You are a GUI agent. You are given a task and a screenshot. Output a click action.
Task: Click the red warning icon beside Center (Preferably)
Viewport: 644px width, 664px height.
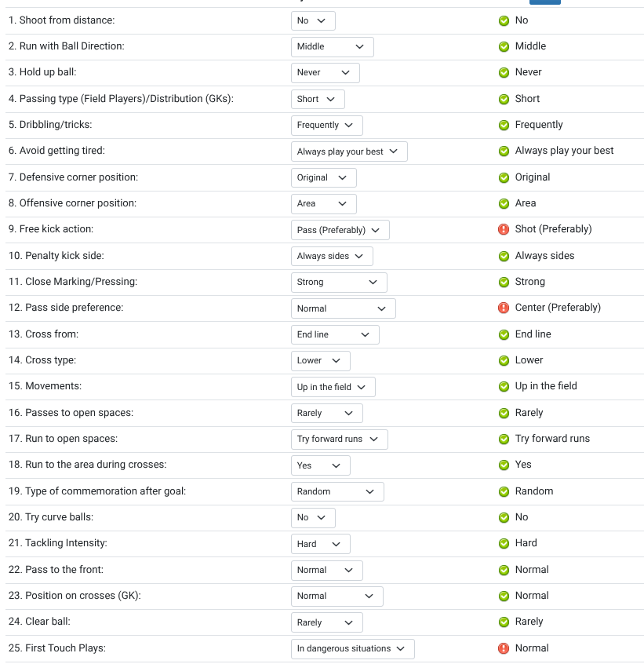point(504,308)
